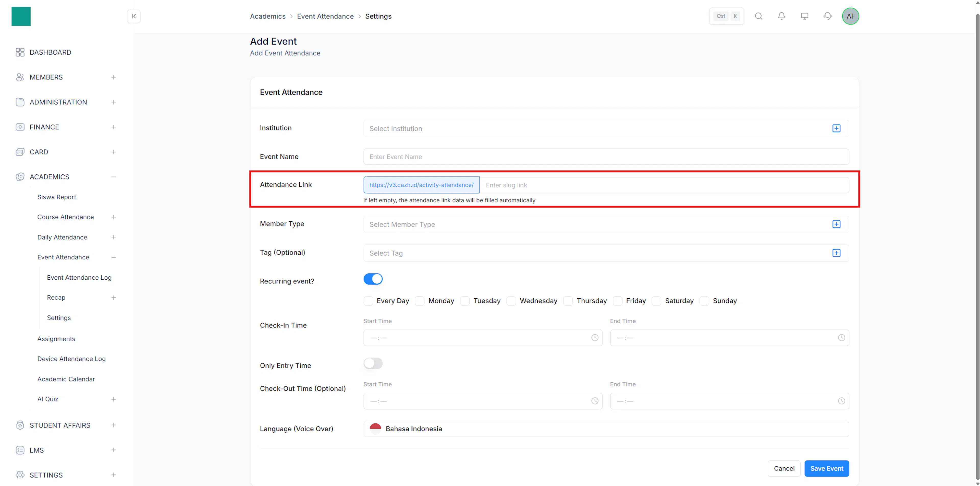Click the Student Affairs icon
Viewport: 980px width, 486px height.
[x=20, y=425]
